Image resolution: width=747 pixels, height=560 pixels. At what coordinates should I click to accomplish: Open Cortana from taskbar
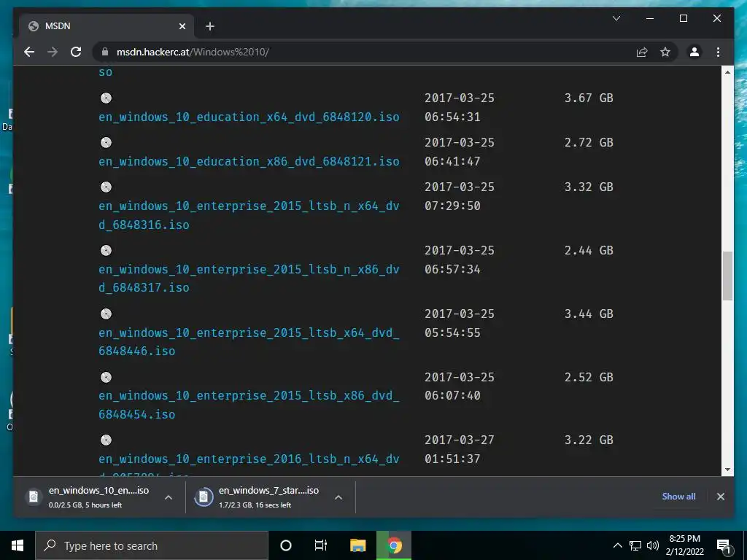(286, 545)
